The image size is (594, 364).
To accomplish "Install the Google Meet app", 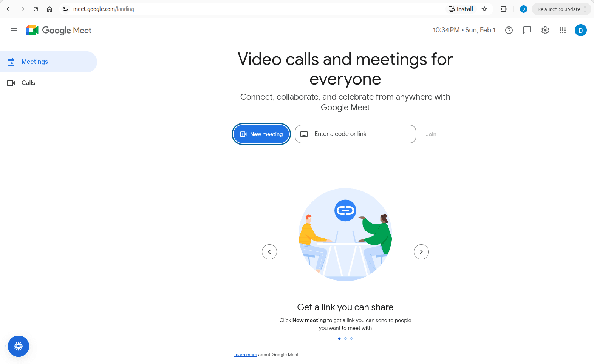I will point(461,9).
